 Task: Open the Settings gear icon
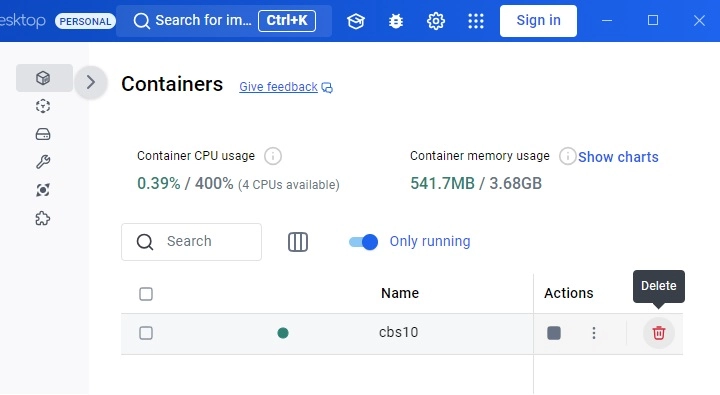click(436, 21)
